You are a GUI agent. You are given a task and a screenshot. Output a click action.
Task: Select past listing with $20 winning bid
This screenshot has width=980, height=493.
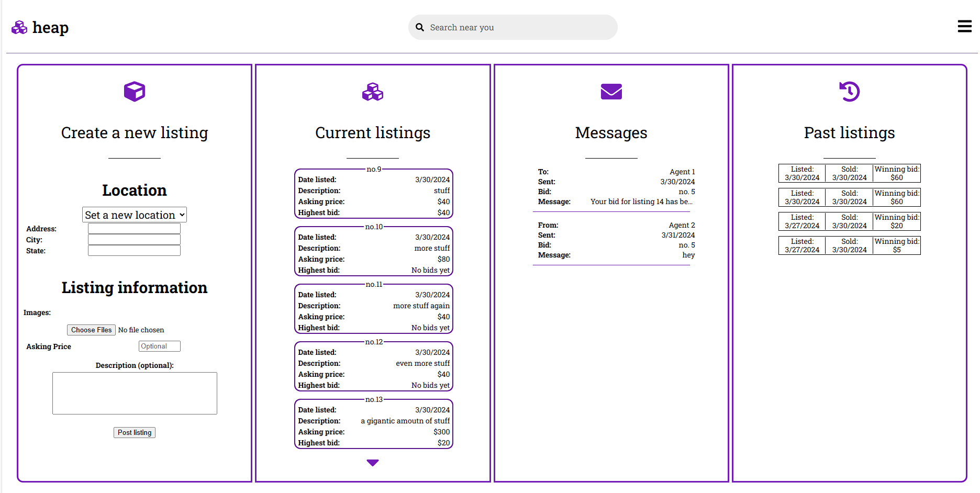point(849,221)
